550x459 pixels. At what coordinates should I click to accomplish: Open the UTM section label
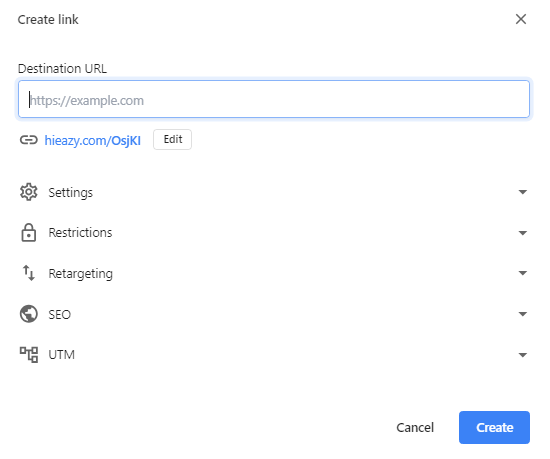(62, 355)
